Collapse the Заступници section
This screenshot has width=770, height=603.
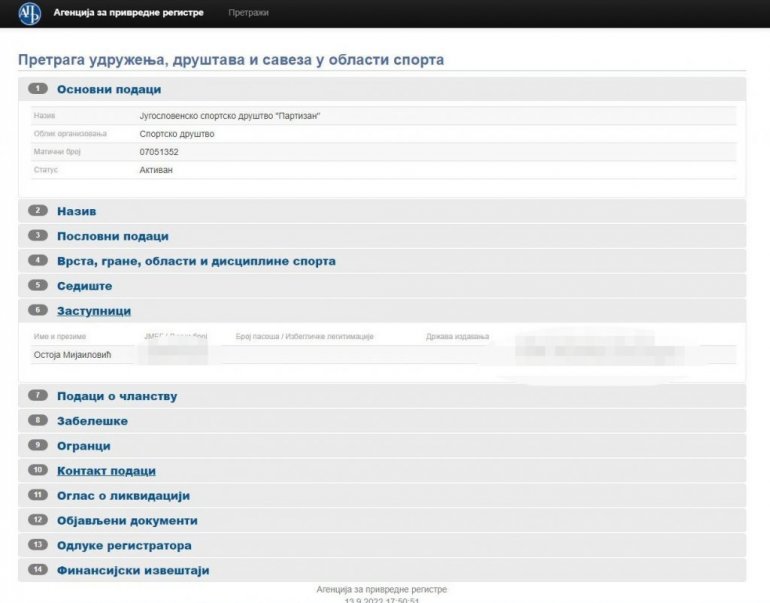93,311
